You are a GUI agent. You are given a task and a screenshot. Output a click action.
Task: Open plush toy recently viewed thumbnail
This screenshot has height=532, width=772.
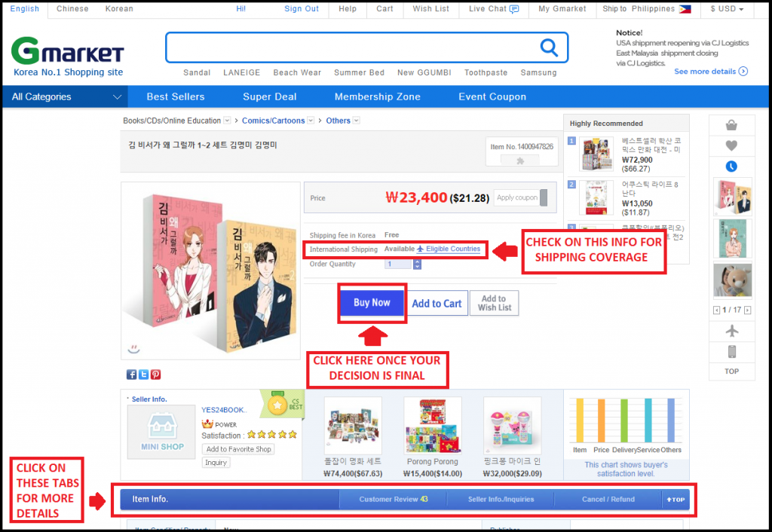click(x=732, y=280)
